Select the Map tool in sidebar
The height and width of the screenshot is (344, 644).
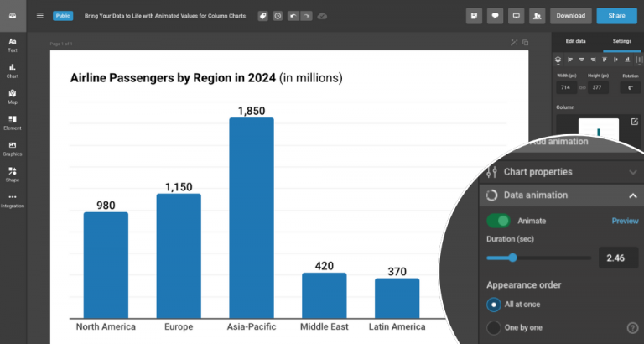(13, 96)
